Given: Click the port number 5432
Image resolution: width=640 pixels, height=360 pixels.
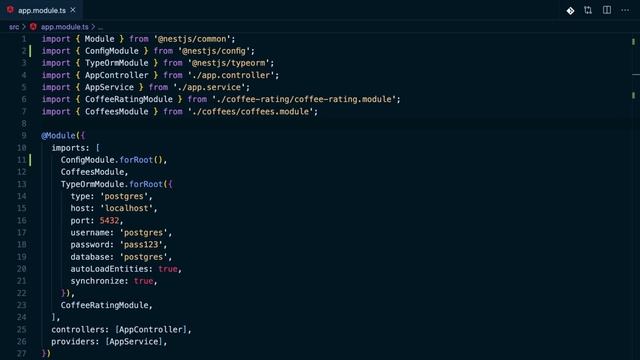Looking at the screenshot, I should [x=109, y=220].
